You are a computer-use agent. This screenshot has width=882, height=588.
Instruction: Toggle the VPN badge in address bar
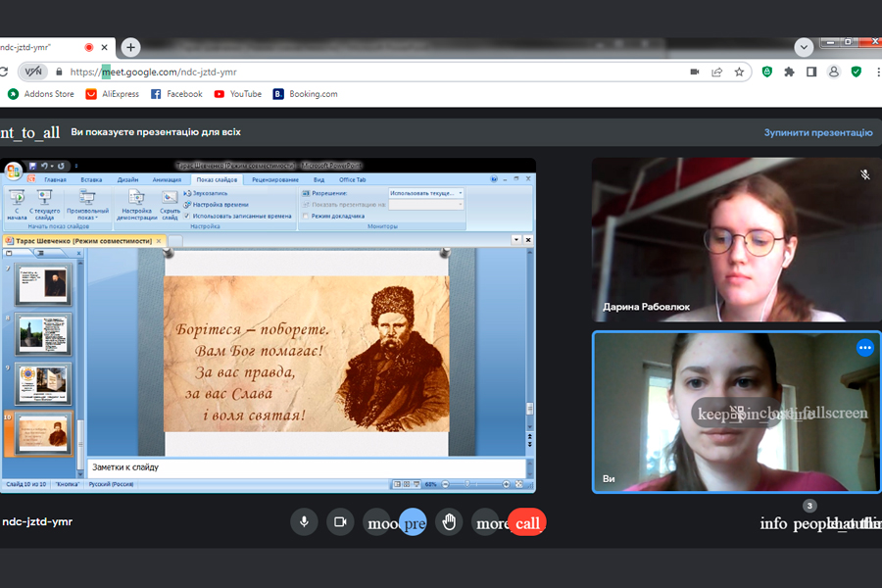33,72
